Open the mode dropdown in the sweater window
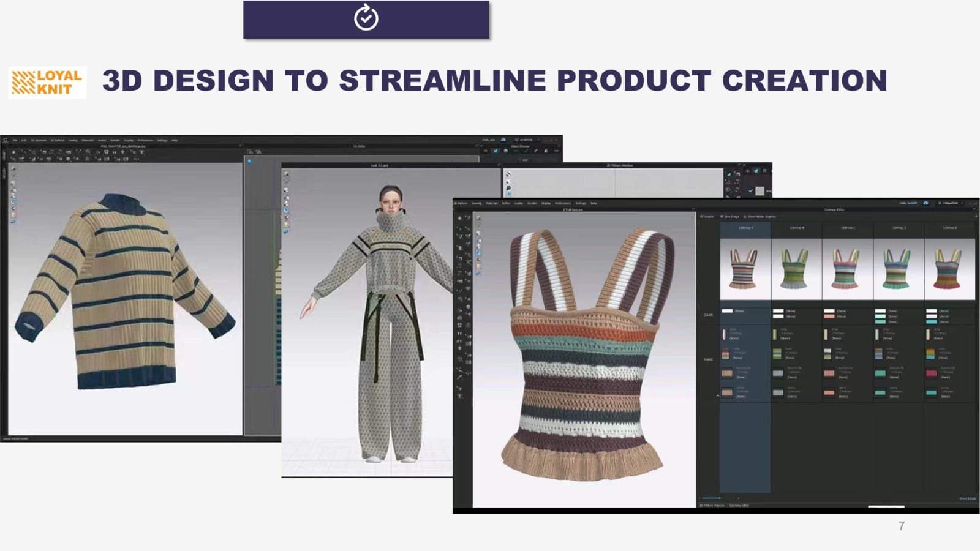 point(527,140)
